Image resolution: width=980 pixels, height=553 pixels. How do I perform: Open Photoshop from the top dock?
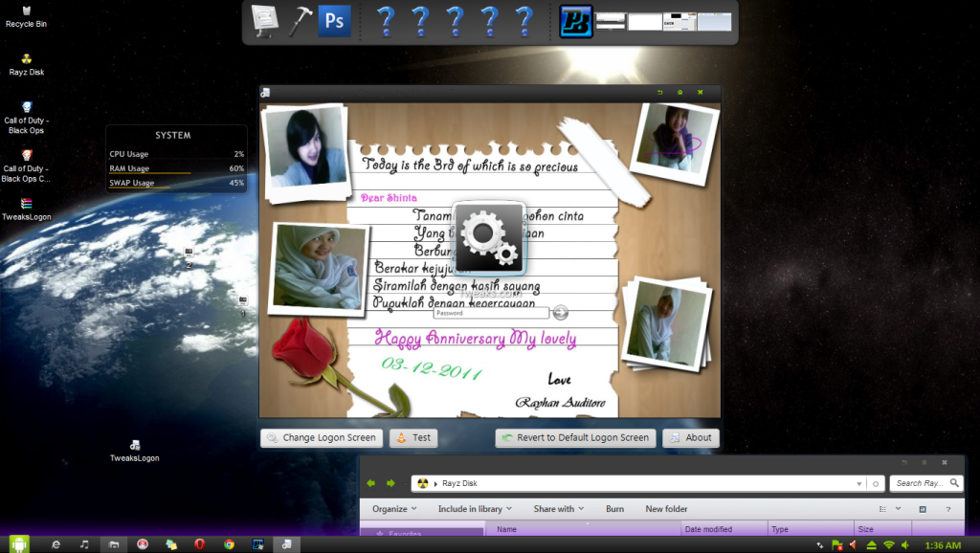tap(335, 21)
